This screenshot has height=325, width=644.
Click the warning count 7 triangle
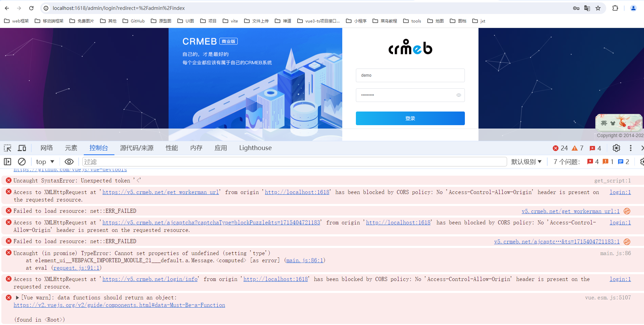coord(578,148)
